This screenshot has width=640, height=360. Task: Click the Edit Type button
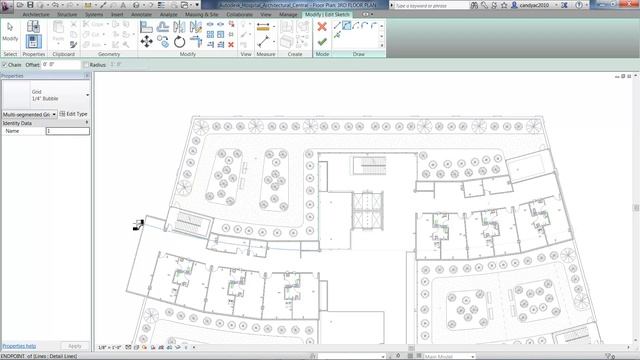click(x=73, y=114)
